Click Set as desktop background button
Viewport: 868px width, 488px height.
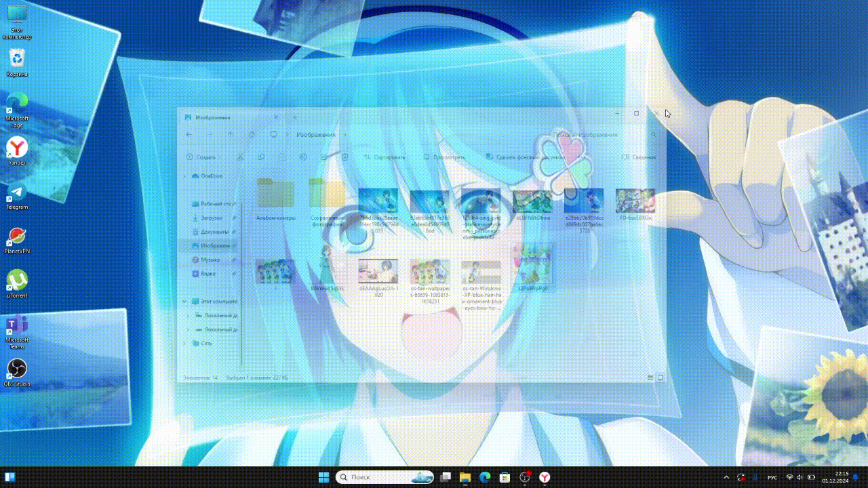click(525, 157)
